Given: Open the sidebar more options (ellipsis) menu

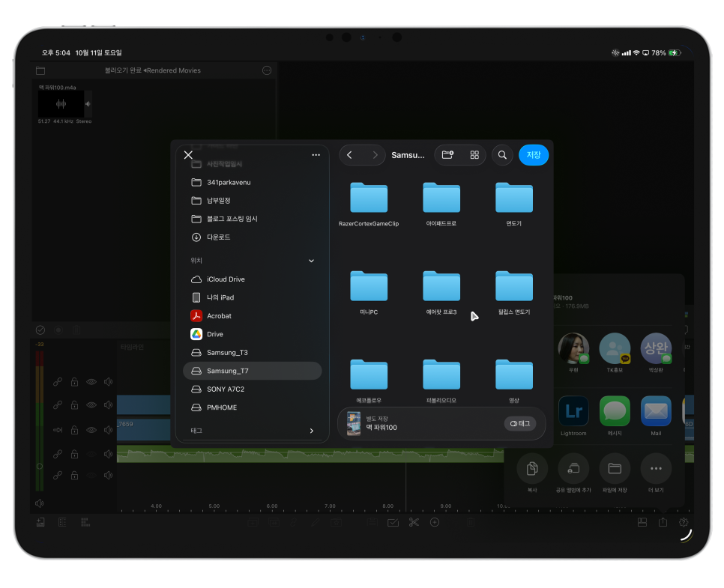Looking at the screenshot, I should click(x=316, y=155).
